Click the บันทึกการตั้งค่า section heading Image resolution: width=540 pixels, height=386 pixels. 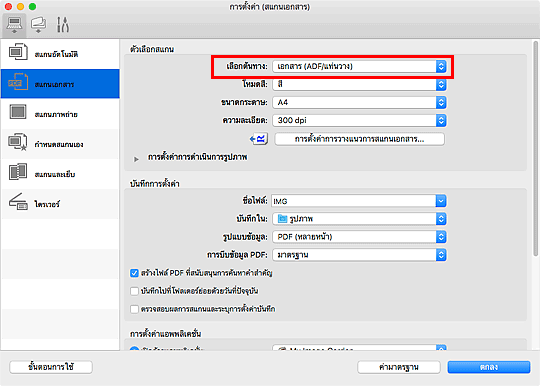tap(155, 184)
